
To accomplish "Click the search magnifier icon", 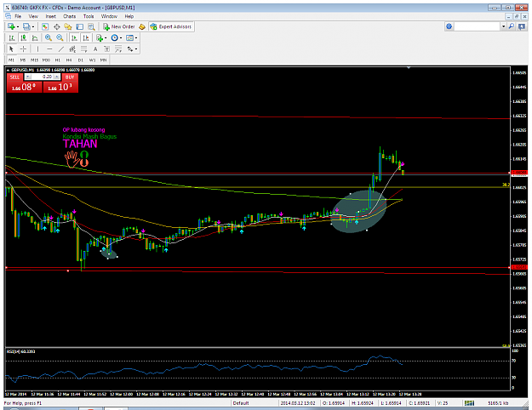I will 512,26.
